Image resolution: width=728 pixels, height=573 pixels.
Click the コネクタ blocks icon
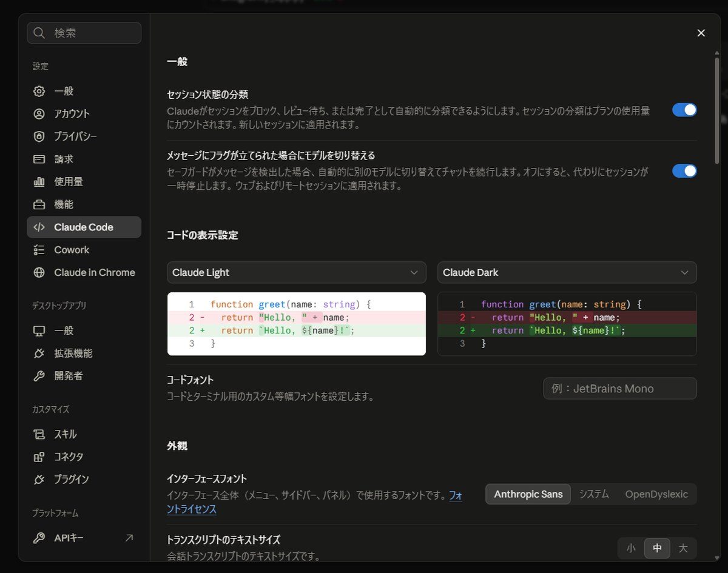click(39, 457)
